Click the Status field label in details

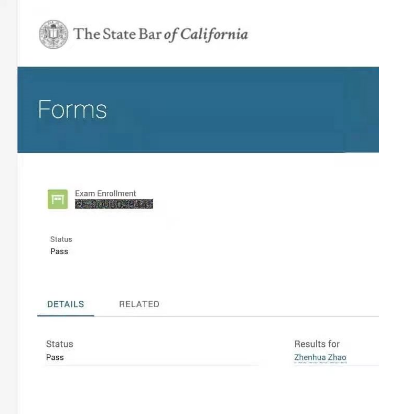[x=60, y=344]
